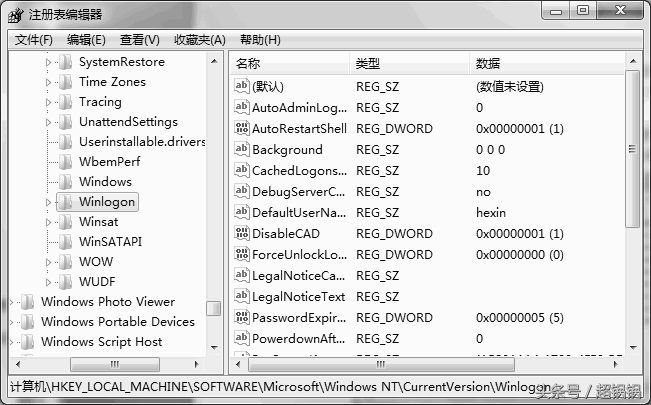Click the values pane horizontal scrollbar thumb

tap(381, 364)
